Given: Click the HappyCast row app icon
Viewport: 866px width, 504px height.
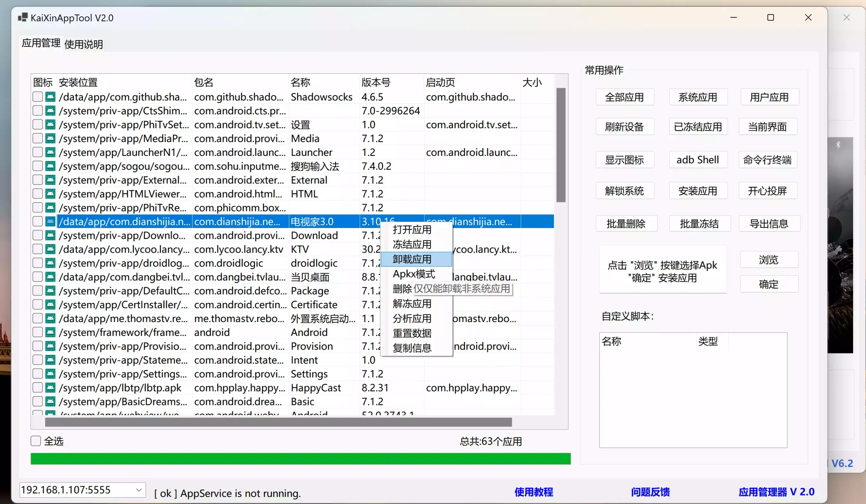Looking at the screenshot, I should point(50,388).
